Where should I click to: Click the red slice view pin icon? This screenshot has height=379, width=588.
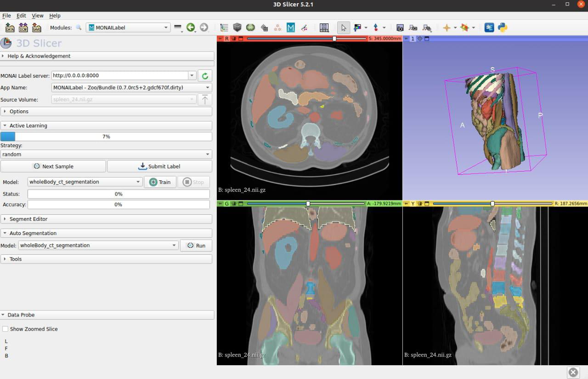tap(220, 39)
